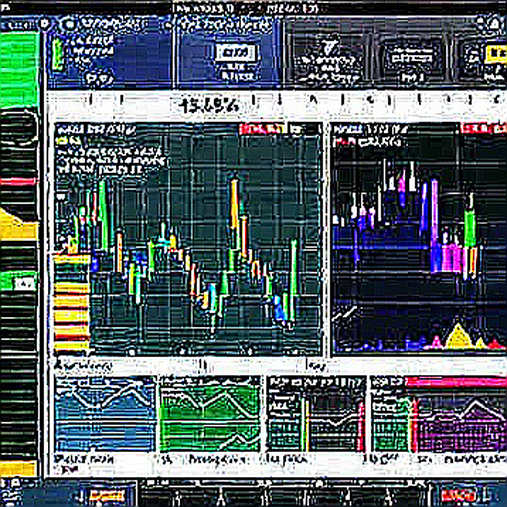The image size is (507, 507).
Task: Click the white-outlined label in the dark top panel
Action: coord(412,57)
